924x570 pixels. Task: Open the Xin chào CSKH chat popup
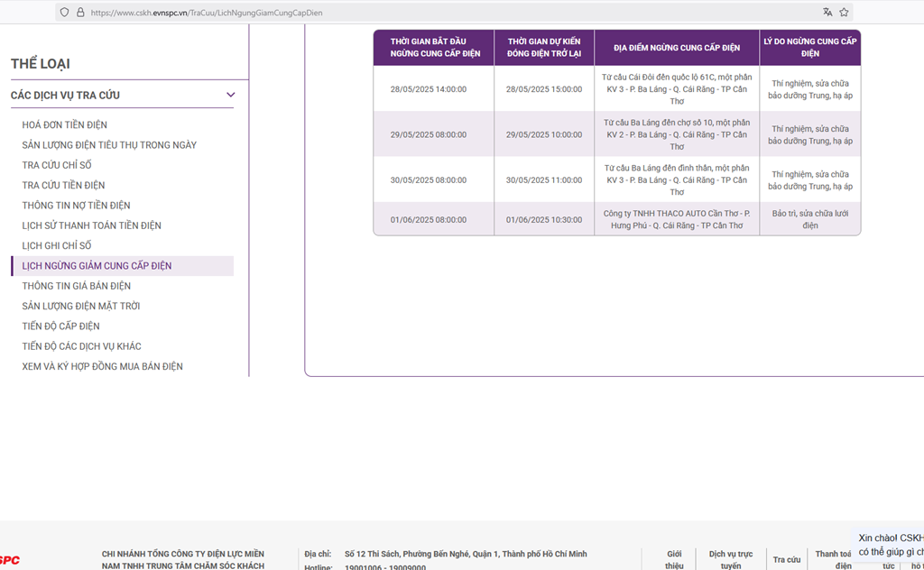coord(890,545)
